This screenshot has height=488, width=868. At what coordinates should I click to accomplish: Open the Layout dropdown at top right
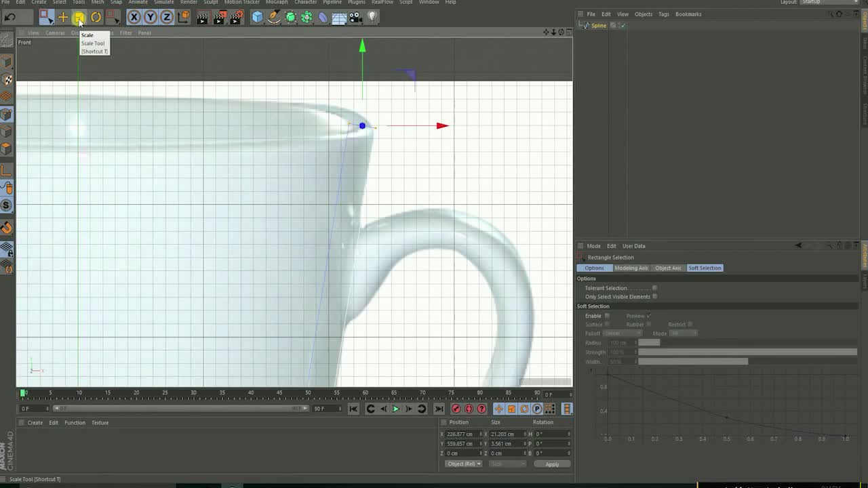click(x=829, y=2)
